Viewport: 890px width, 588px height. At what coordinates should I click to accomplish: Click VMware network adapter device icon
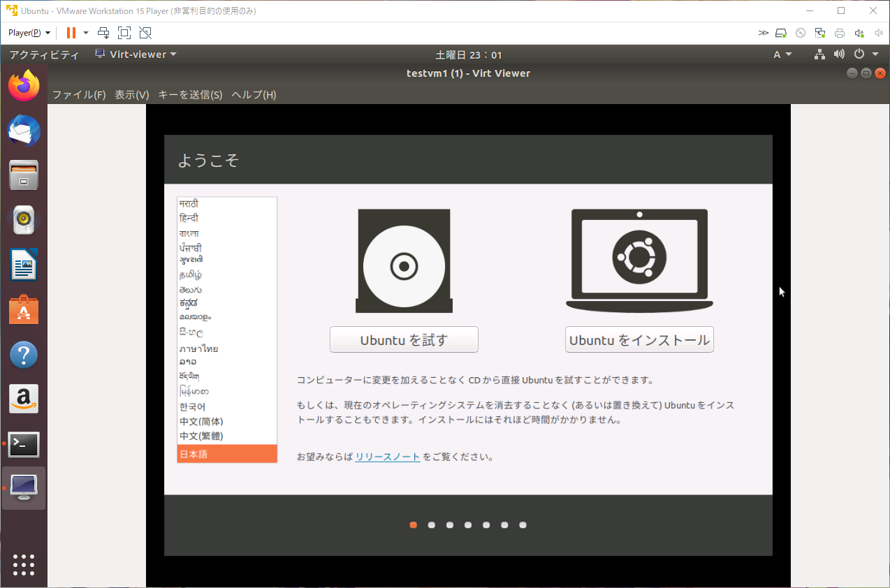[x=820, y=33]
